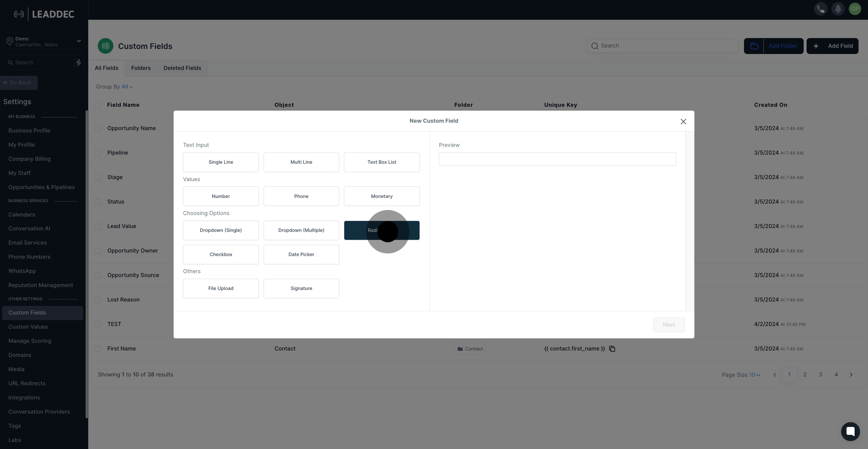Image resolution: width=868 pixels, height=449 pixels.
Task: Check the Stage row checkbox
Action: [98, 177]
